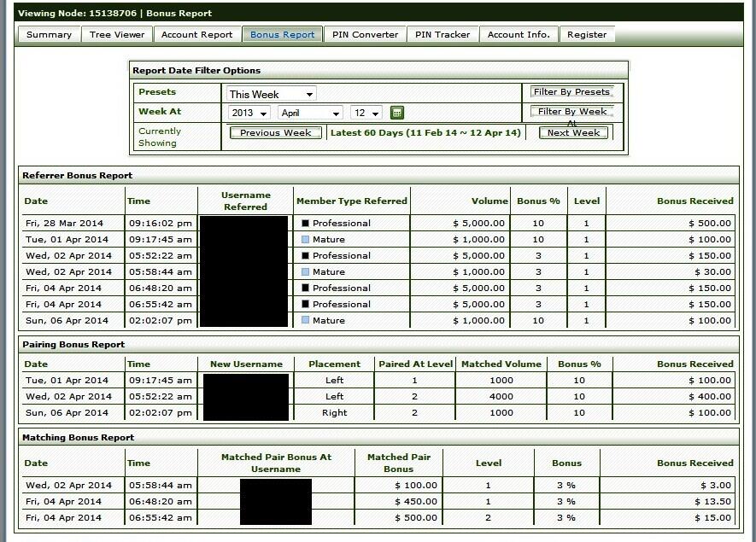Open the PIN Converter tab
Image resolution: width=756 pixels, height=542 pixels.
click(x=365, y=35)
